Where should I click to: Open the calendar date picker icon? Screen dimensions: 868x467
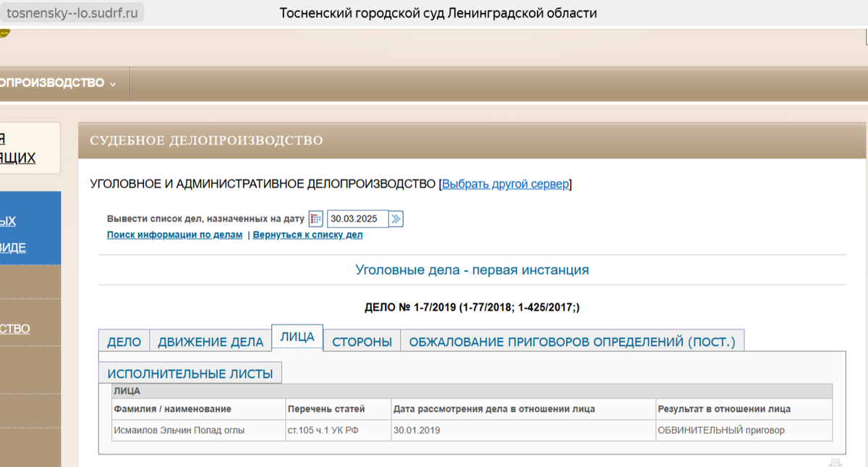315,219
